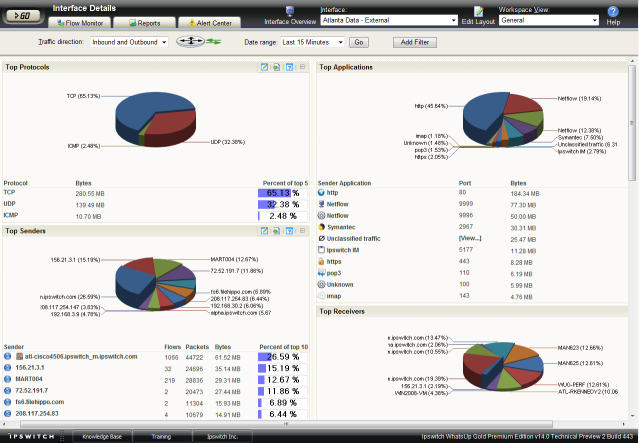Click the globe icon beside 72.52.191.7

pos(7,390)
